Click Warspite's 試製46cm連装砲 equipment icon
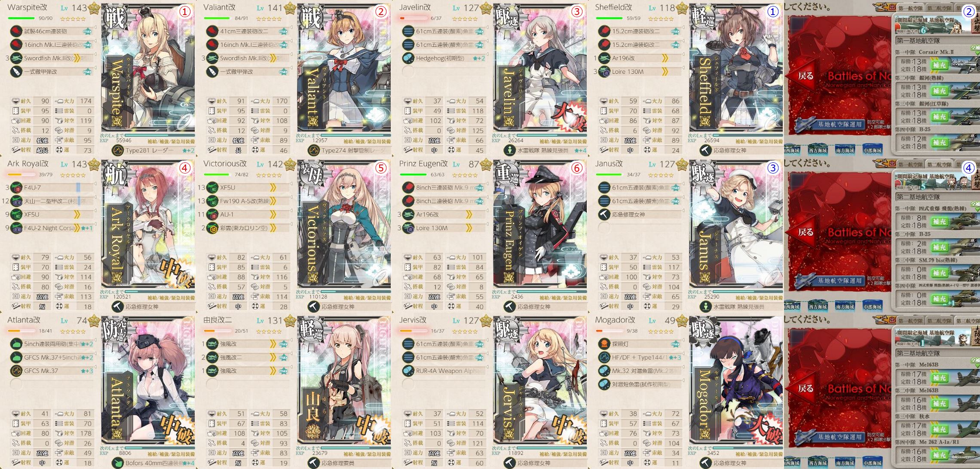The image size is (980, 469). [x=16, y=31]
